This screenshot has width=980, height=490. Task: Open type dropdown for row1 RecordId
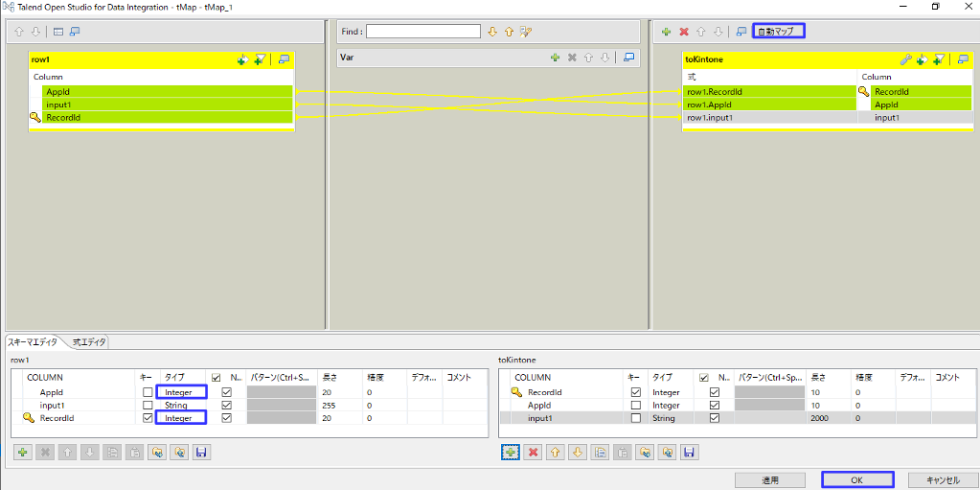click(181, 417)
